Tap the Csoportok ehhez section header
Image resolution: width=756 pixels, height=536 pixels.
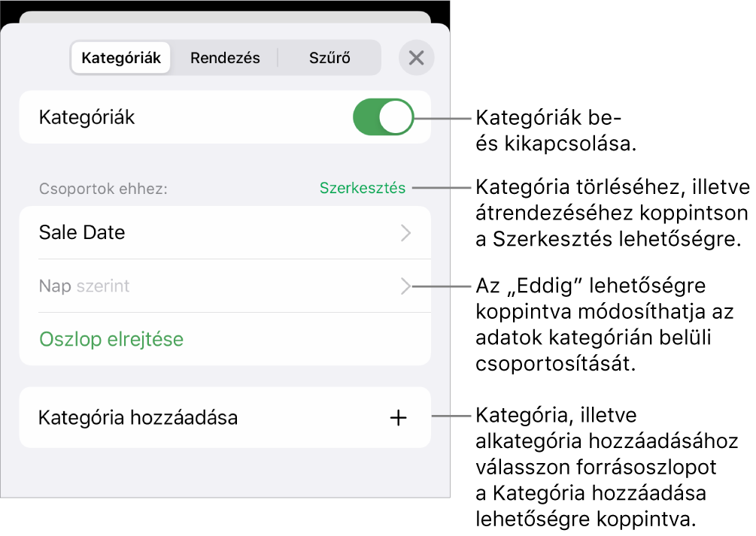tap(93, 188)
